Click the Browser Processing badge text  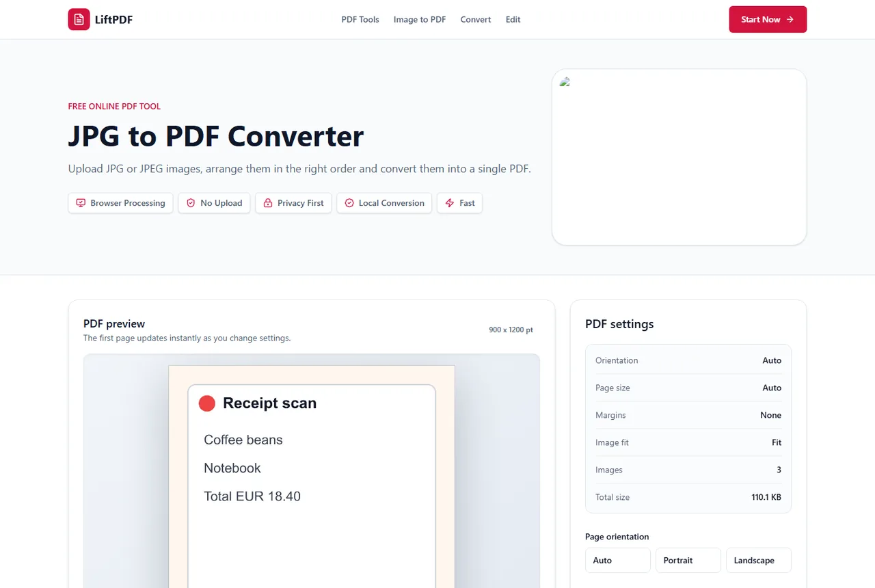coord(128,203)
